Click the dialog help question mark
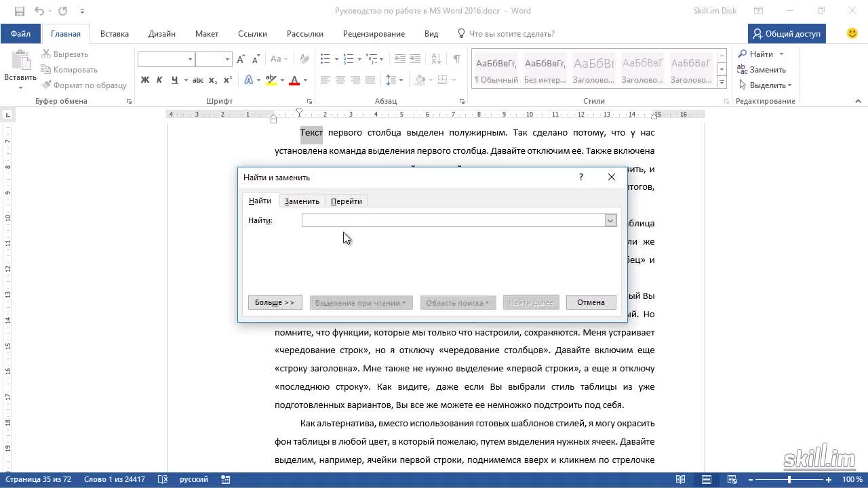The width and height of the screenshot is (868, 488). click(x=580, y=177)
